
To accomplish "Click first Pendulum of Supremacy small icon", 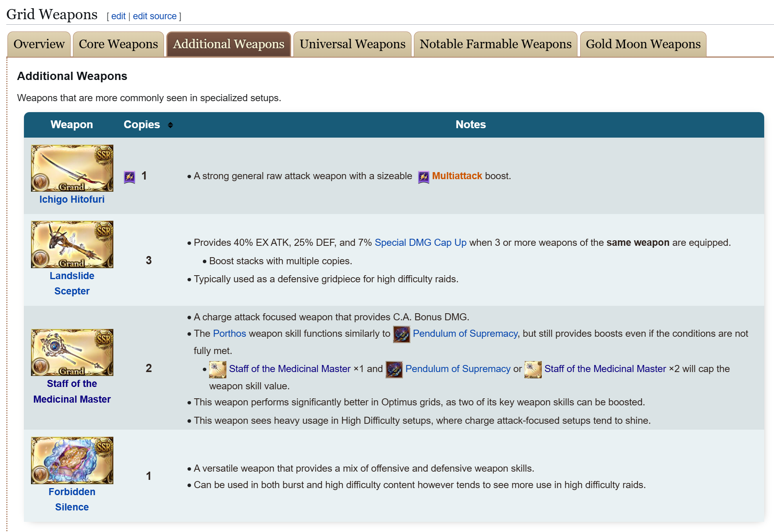I will click(x=401, y=334).
